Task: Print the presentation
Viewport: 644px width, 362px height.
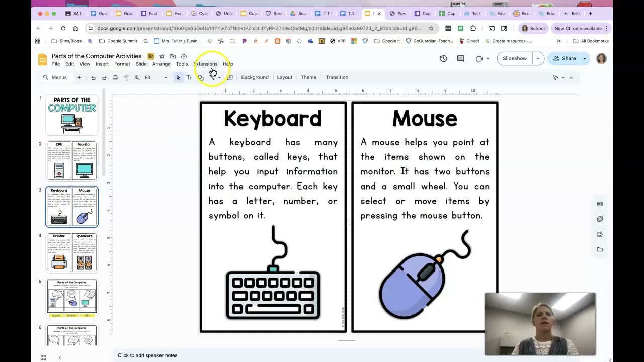Action: (115, 77)
